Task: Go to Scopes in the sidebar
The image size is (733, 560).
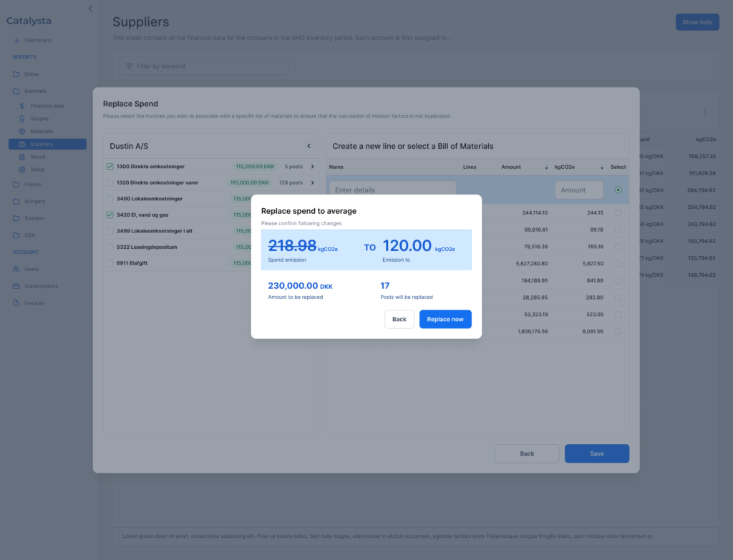Action: [x=39, y=119]
